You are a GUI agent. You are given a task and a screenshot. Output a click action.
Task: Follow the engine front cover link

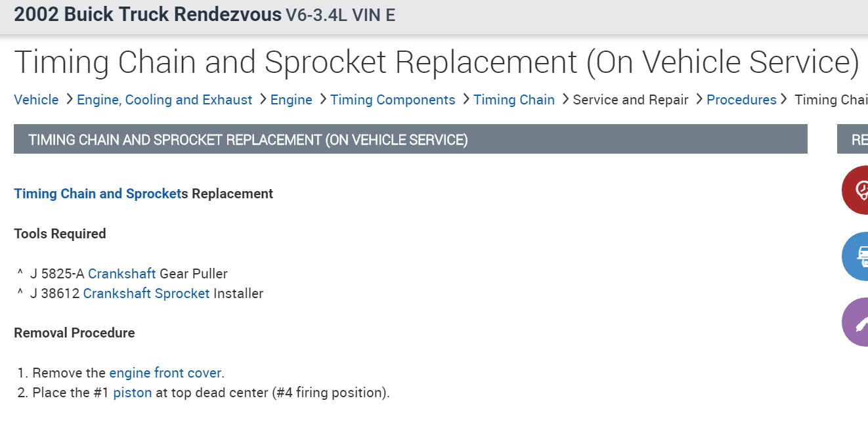pyautogui.click(x=165, y=373)
